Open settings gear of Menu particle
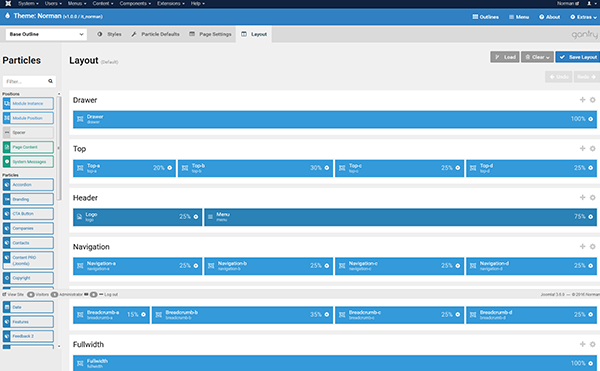The height and width of the screenshot is (371, 600). (590, 217)
